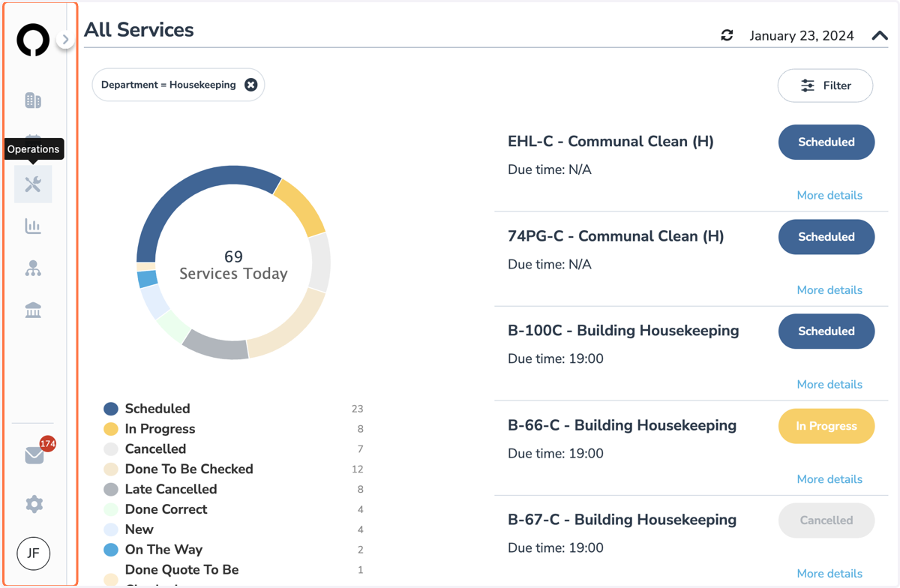Click the On The Way legend color dot

tap(111, 550)
